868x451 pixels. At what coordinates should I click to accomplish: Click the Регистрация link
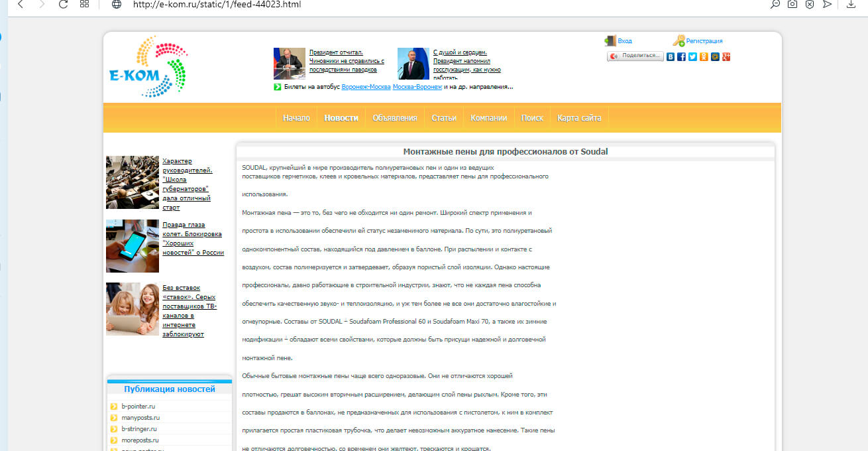click(x=704, y=41)
